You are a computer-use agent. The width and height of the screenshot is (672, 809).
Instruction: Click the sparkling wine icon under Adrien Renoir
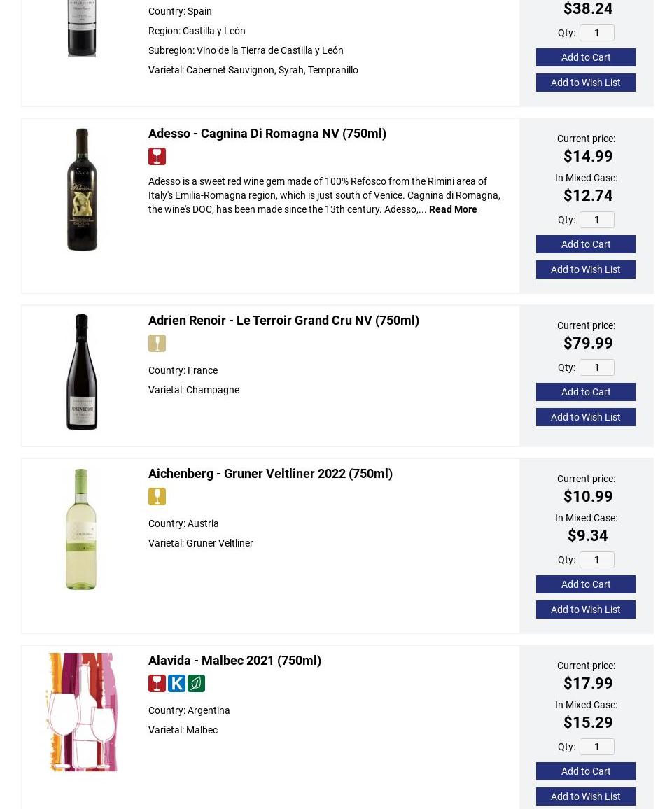(157, 343)
